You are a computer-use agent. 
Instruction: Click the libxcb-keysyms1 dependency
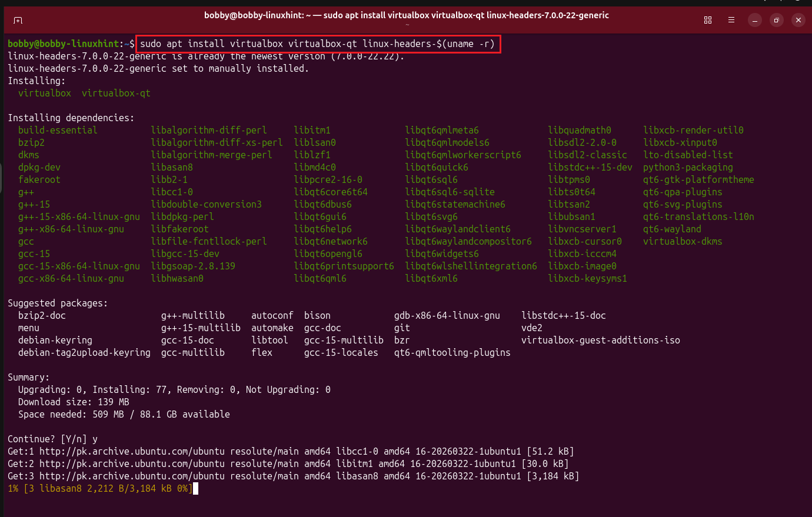point(587,278)
